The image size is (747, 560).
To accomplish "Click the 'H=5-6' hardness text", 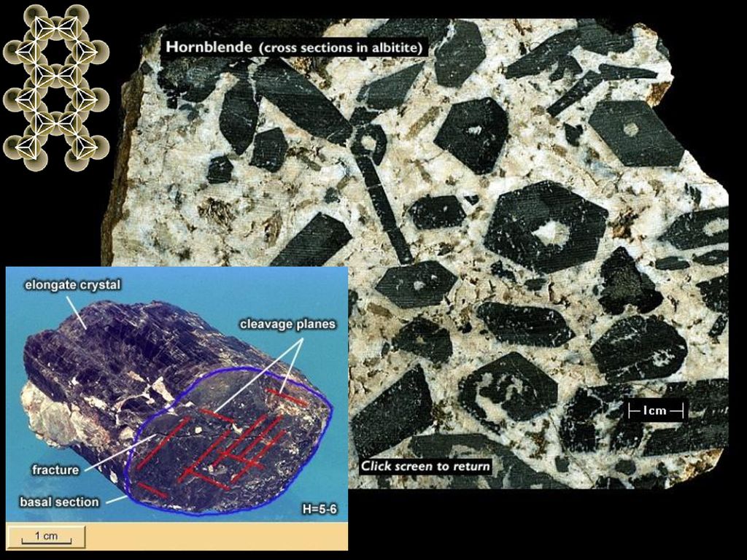I will pos(320,509).
